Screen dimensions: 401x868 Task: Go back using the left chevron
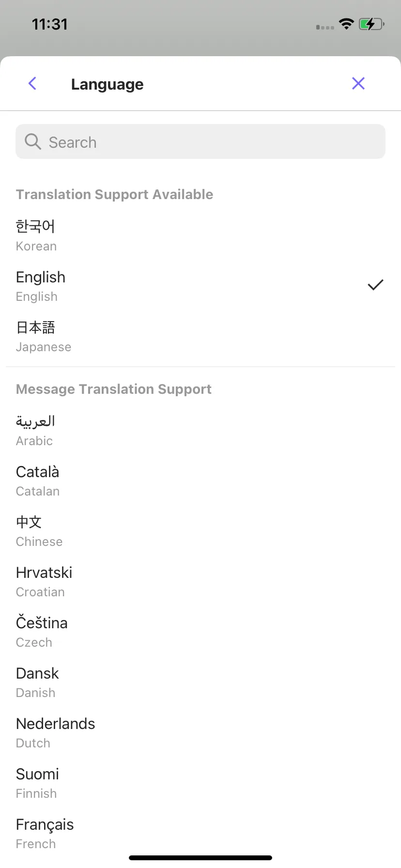32,83
